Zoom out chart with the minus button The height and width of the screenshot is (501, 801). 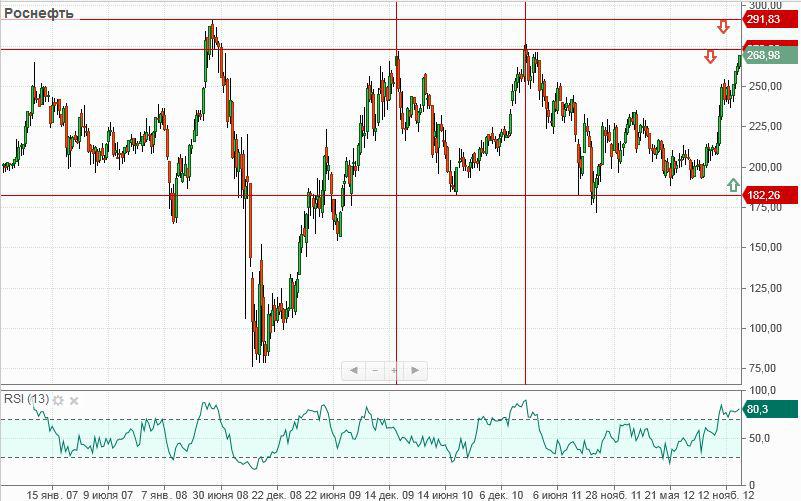click(x=375, y=370)
